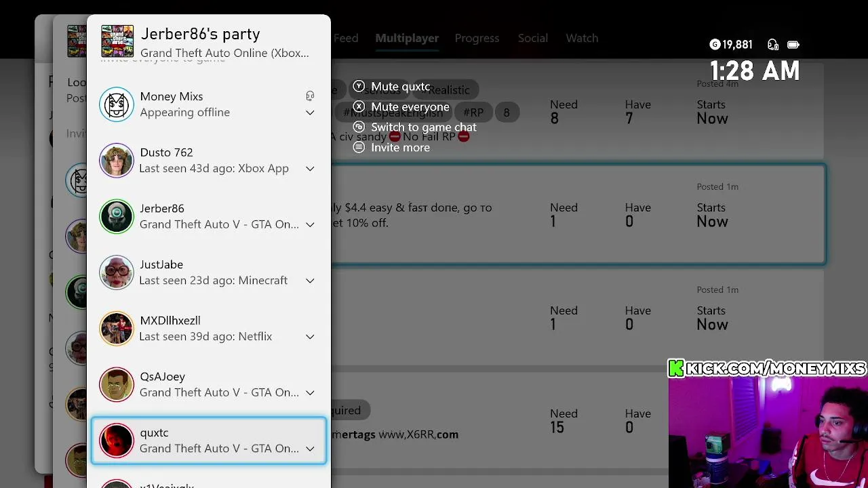The height and width of the screenshot is (488, 868).
Task: Open the Progress tab
Action: coord(477,39)
